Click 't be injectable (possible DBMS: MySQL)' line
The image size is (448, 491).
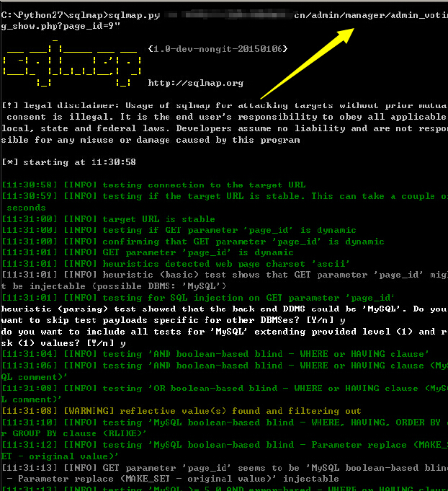114,286
